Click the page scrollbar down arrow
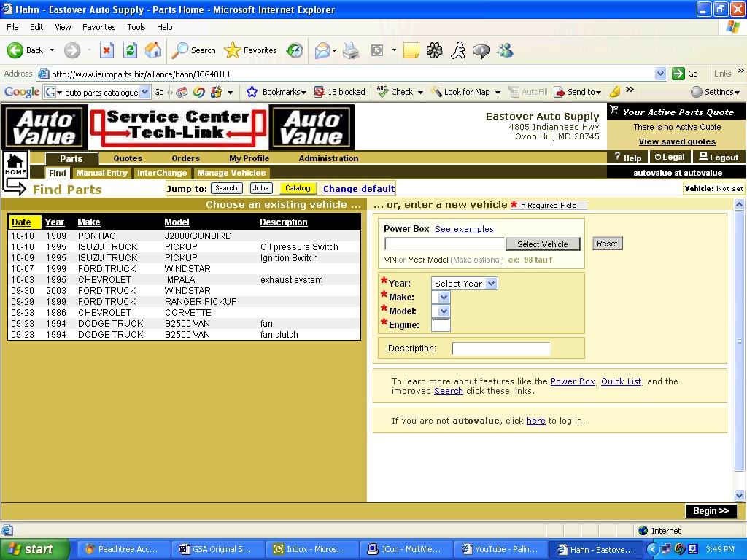The height and width of the screenshot is (560, 747). pyautogui.click(x=739, y=495)
